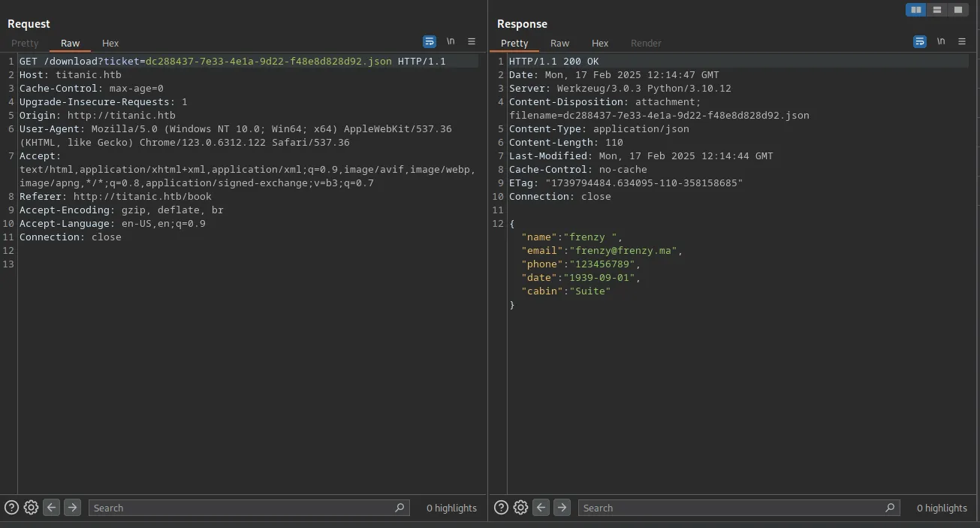Click the "cabin":"Suite" JSON line
This screenshot has width=980, height=528.
coord(566,291)
